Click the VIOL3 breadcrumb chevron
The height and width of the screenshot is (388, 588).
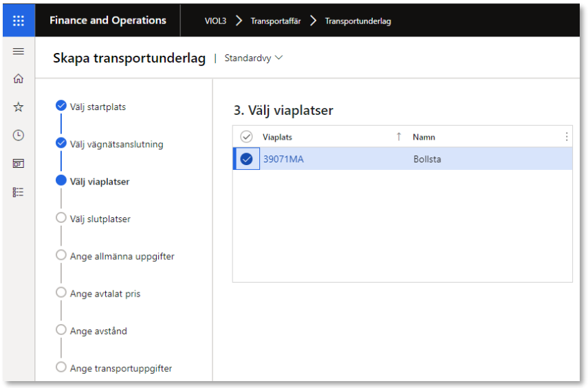[x=239, y=21]
